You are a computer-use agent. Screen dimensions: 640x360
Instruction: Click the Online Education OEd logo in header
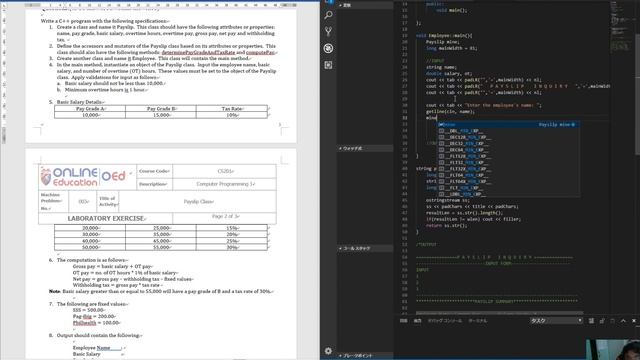[84, 177]
